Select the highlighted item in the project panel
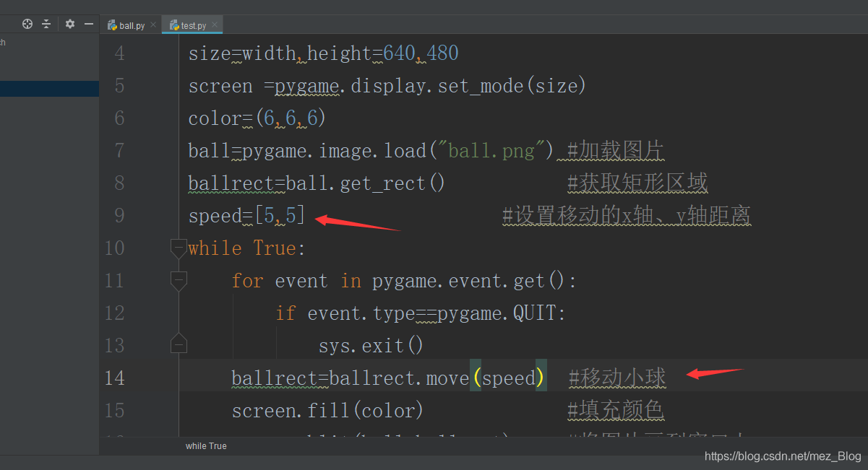 [x=49, y=88]
